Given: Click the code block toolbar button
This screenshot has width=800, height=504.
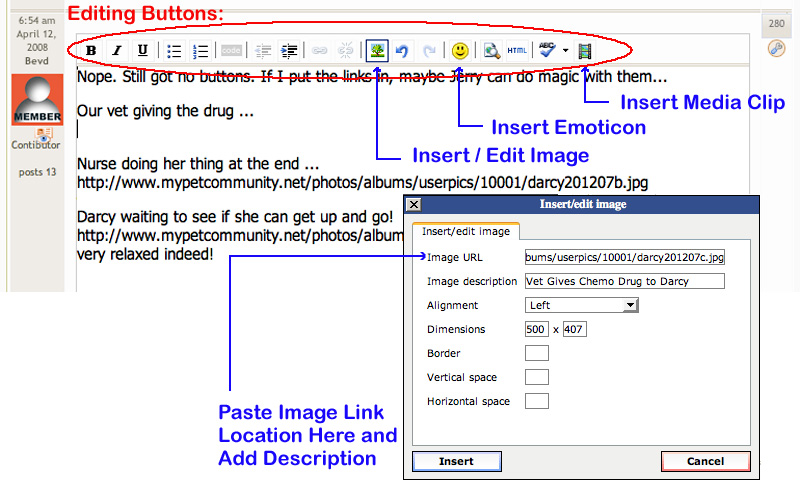Looking at the screenshot, I should pos(231,51).
